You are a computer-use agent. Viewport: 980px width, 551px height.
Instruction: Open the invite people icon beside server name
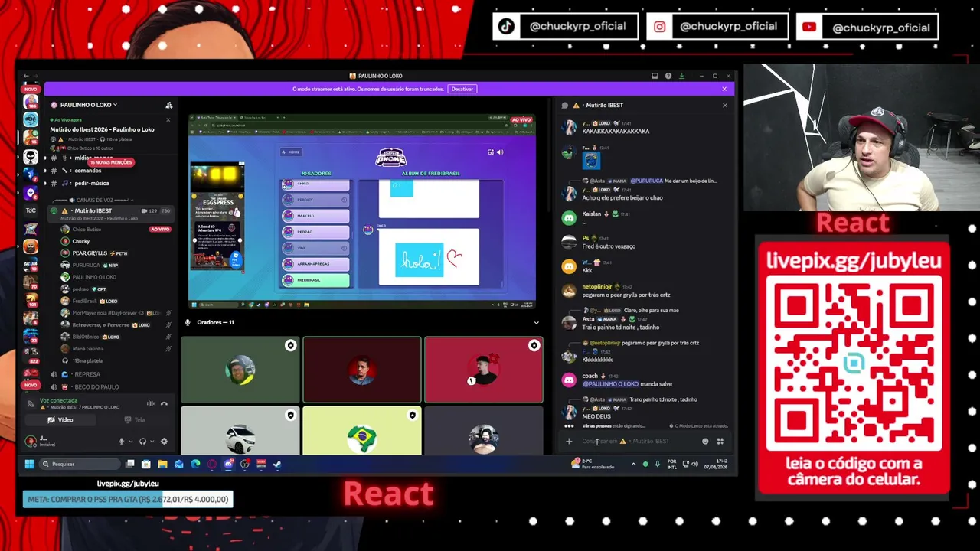point(169,105)
